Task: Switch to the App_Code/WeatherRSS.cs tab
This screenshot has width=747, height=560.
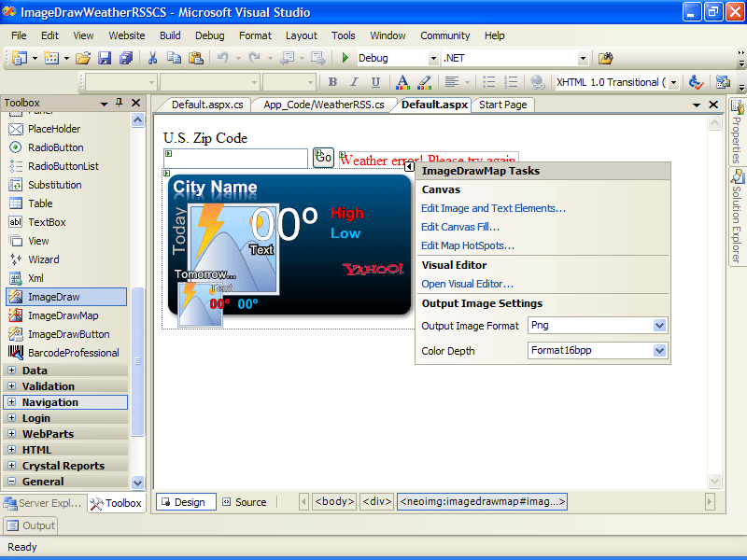Action: pyautogui.click(x=324, y=105)
